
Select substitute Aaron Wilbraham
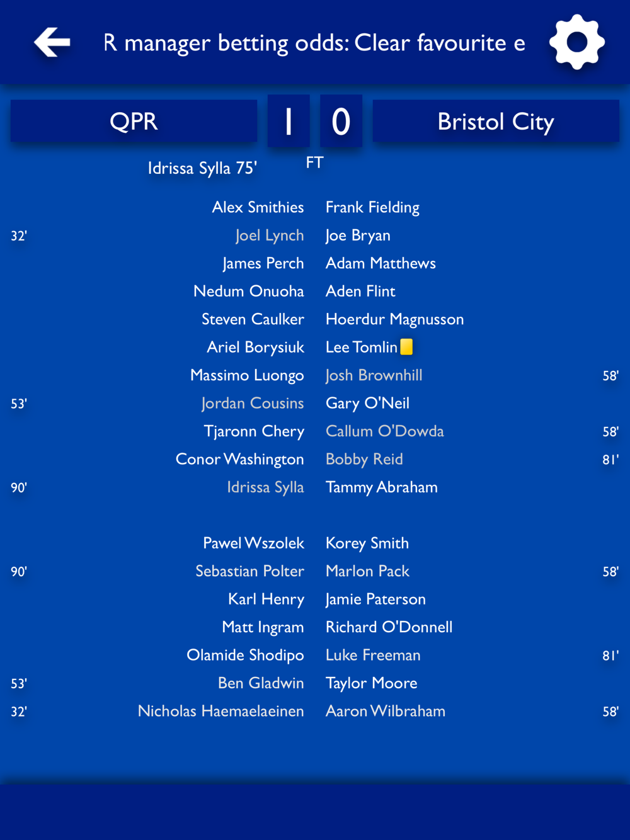pos(386,711)
